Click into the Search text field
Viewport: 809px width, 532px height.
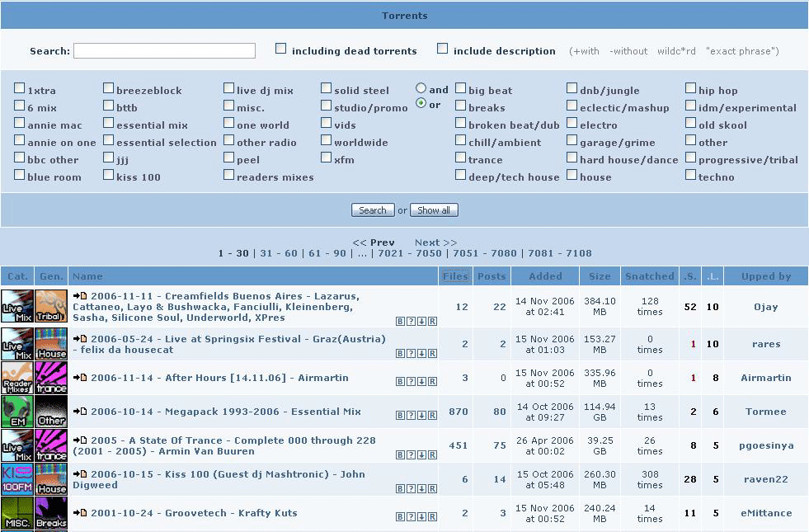coord(164,51)
